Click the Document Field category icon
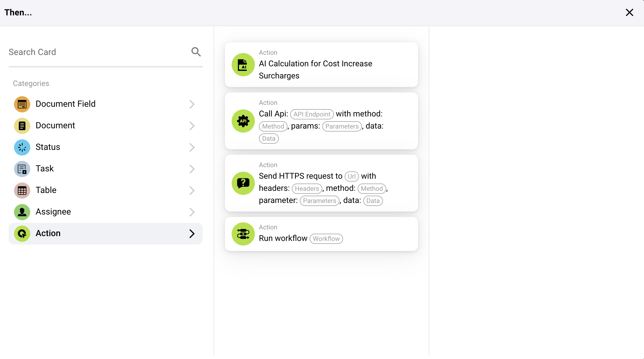Viewport: 644px width, 359px height. pos(22,104)
